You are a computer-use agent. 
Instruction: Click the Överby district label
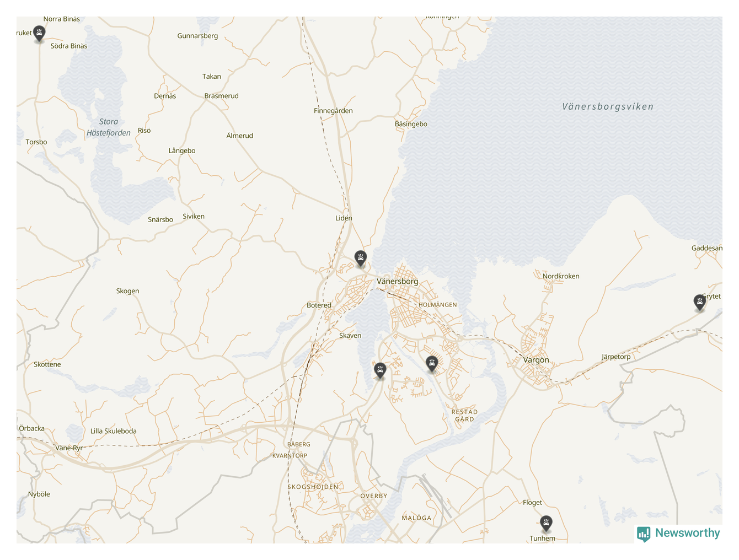(x=374, y=496)
